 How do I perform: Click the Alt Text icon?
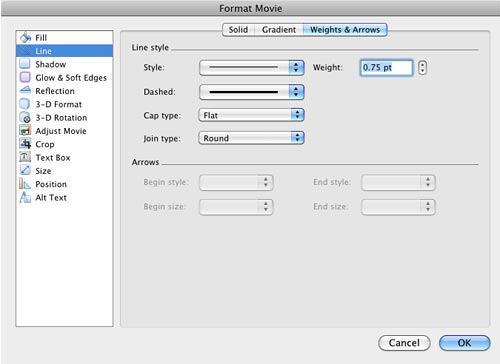click(x=25, y=197)
